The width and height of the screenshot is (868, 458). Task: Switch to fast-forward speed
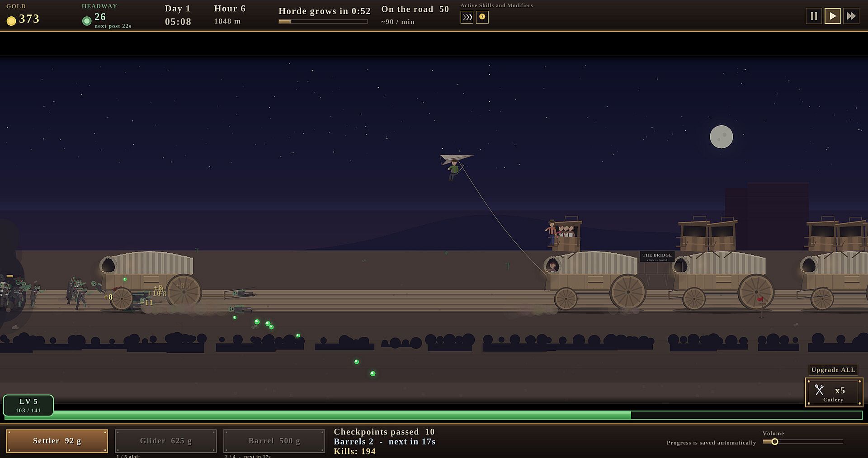tap(851, 16)
